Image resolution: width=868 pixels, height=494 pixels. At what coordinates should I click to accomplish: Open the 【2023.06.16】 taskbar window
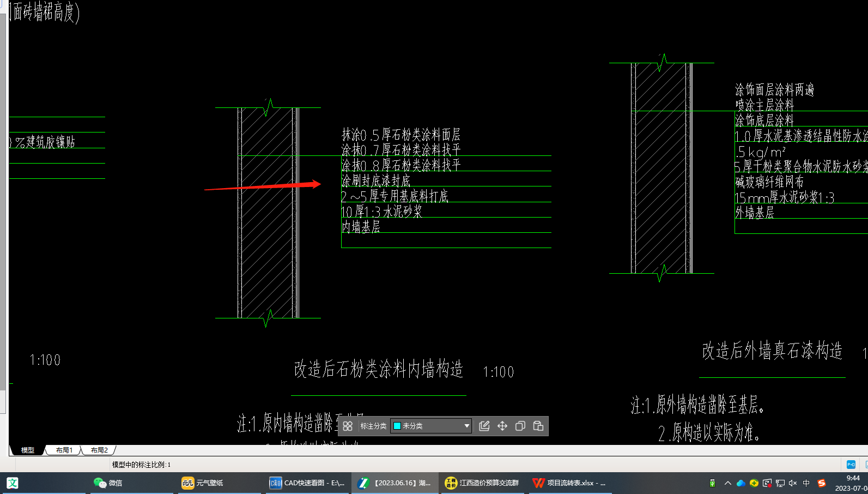pyautogui.click(x=394, y=483)
